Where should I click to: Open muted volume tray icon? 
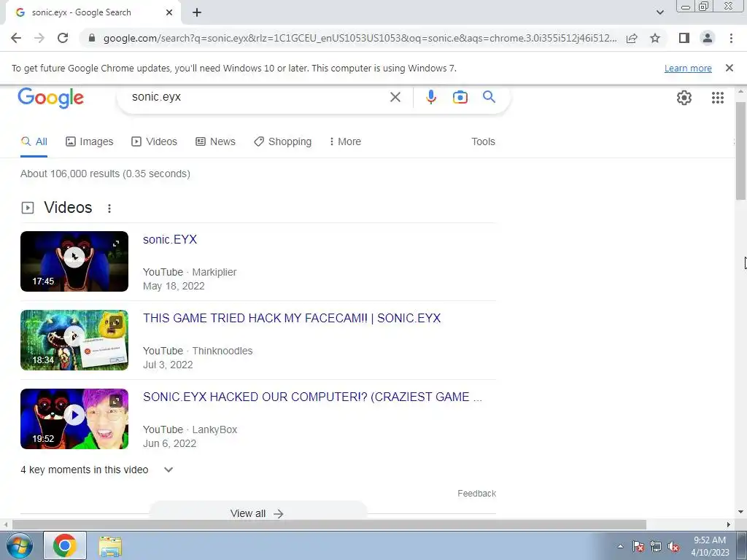[x=673, y=547]
